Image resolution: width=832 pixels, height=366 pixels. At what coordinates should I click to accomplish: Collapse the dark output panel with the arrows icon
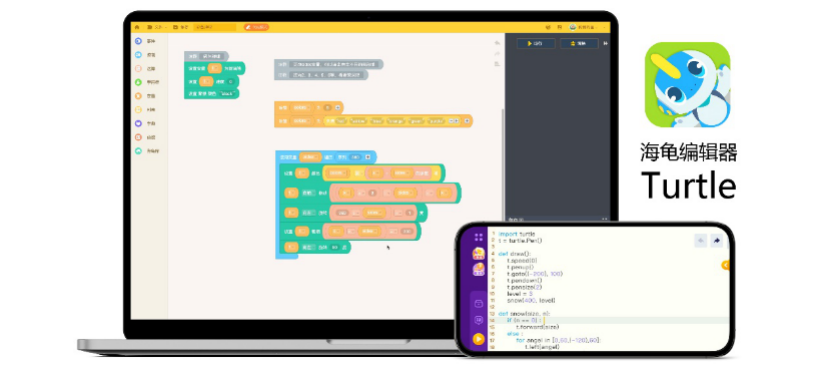click(605, 43)
